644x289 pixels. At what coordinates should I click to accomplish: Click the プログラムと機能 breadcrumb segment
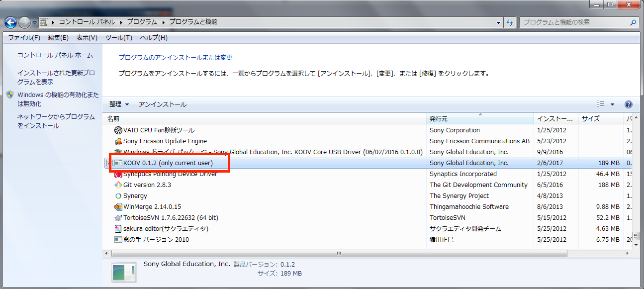click(193, 22)
